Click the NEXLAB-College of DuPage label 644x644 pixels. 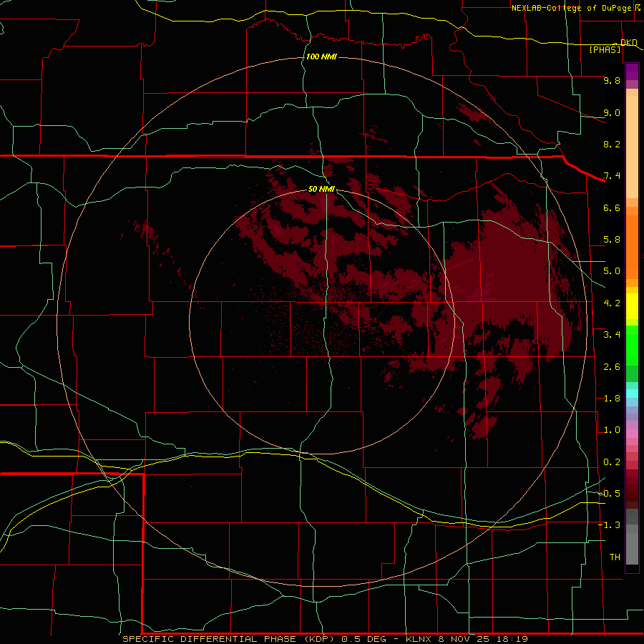(572, 8)
